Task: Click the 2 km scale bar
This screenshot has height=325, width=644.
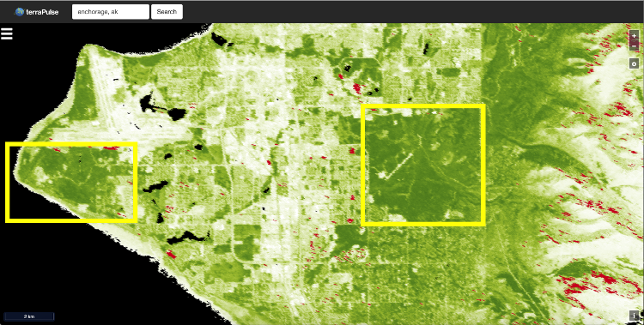Action: (x=28, y=316)
